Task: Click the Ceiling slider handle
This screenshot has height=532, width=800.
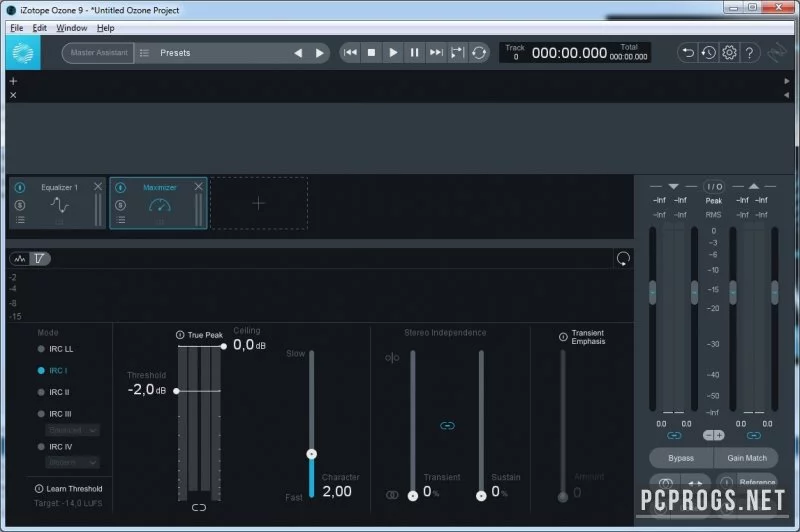Action: tap(223, 346)
